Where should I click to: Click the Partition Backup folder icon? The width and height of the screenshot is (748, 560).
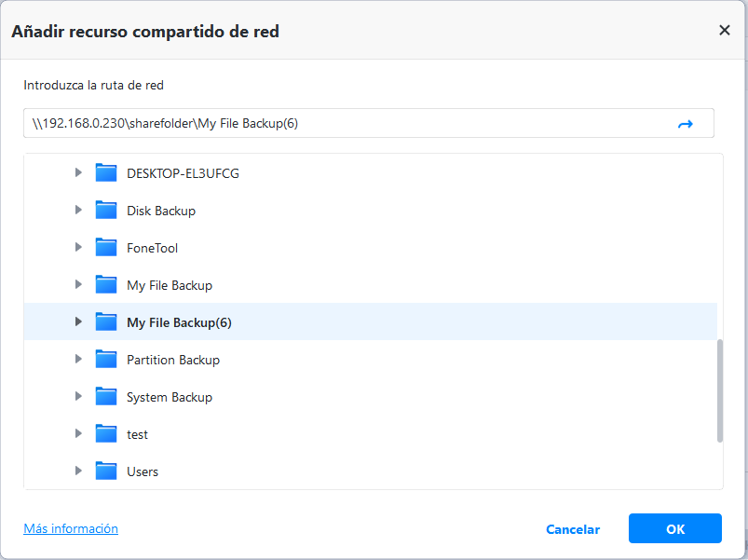click(x=106, y=360)
